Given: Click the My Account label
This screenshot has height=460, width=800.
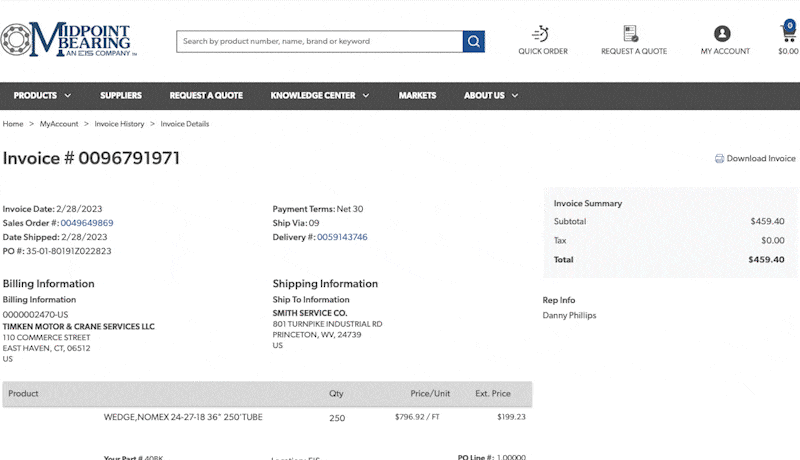Looking at the screenshot, I should point(725,52).
